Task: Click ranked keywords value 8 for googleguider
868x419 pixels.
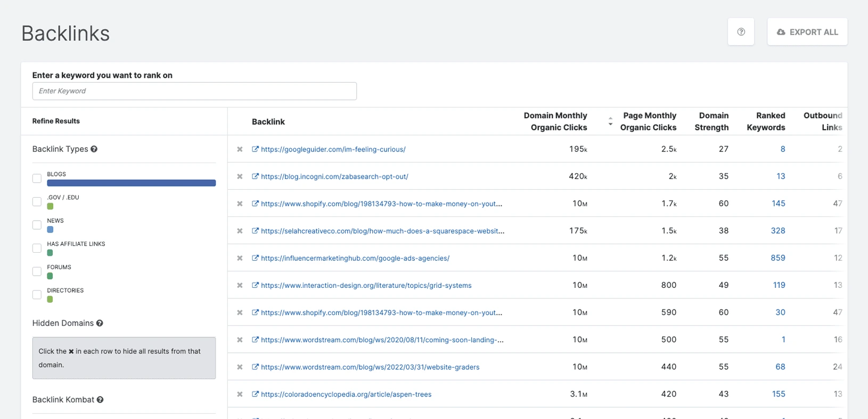Action: 782,149
